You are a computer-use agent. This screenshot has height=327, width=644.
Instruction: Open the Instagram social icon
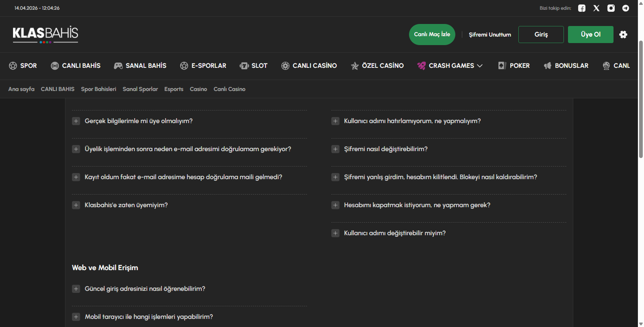point(611,8)
